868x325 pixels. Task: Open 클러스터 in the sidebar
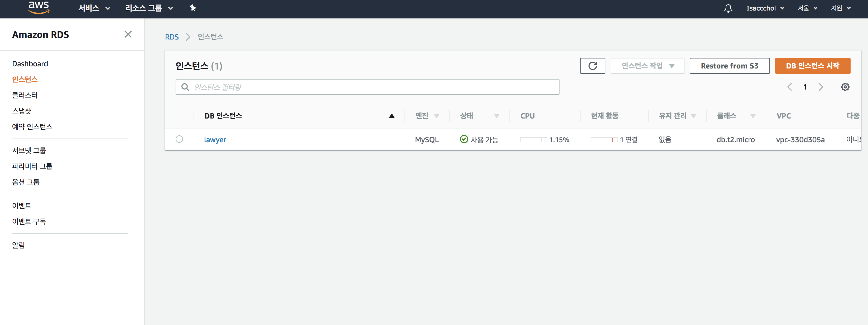tap(25, 95)
